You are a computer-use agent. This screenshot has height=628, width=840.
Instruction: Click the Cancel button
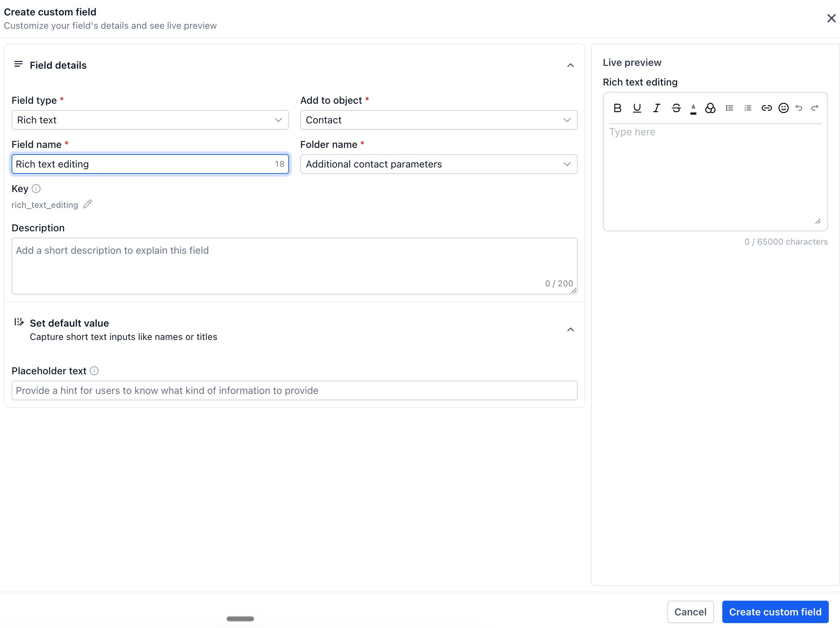point(690,612)
